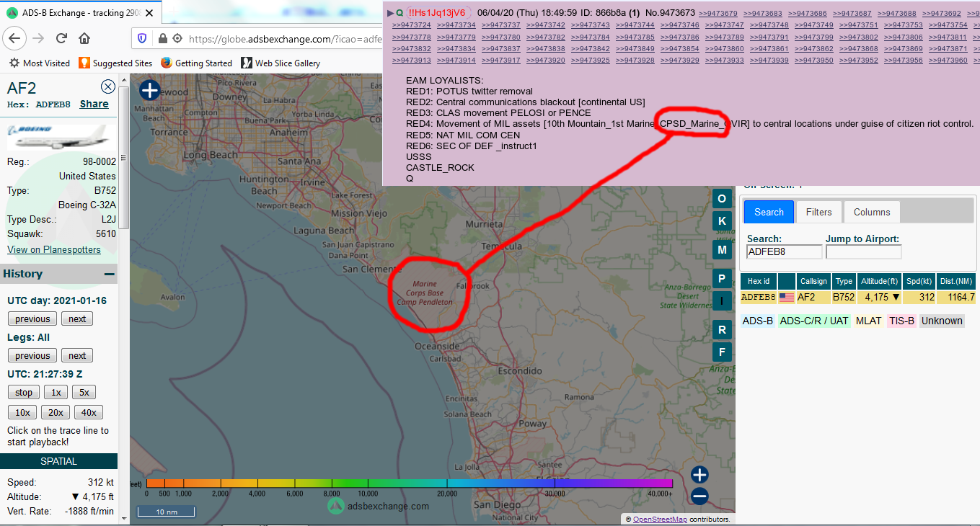Go to the browser Home page icon
The width and height of the screenshot is (980, 526).
pyautogui.click(x=84, y=38)
